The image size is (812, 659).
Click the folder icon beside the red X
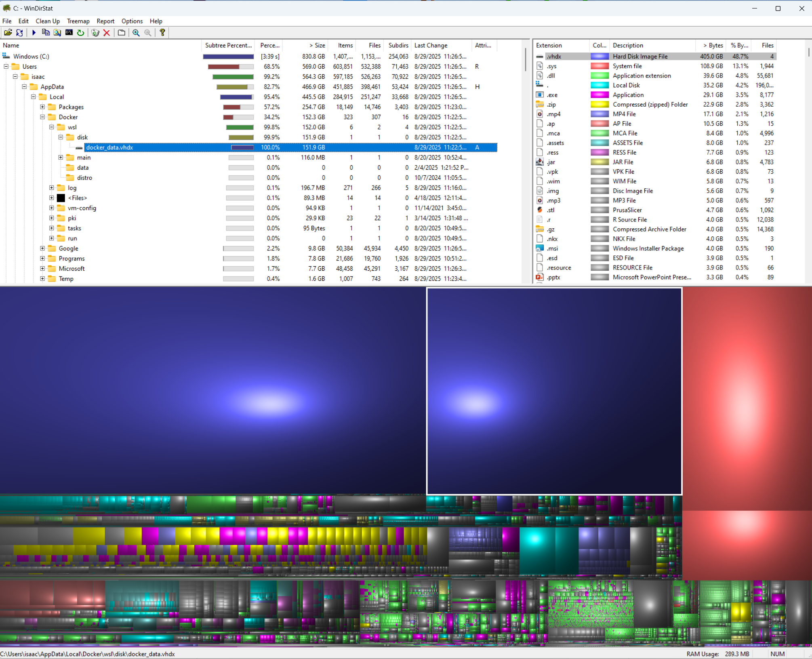point(121,33)
